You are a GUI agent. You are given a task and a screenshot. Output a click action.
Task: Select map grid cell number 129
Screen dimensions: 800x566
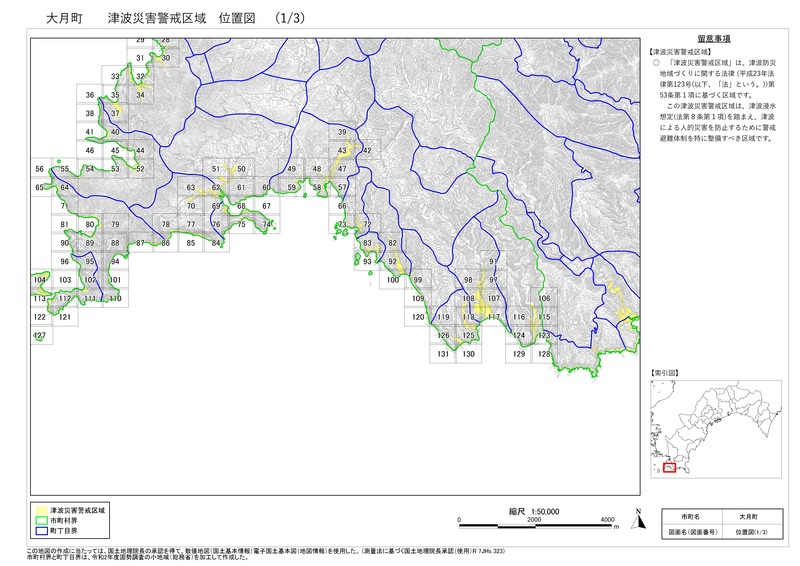[x=519, y=354]
